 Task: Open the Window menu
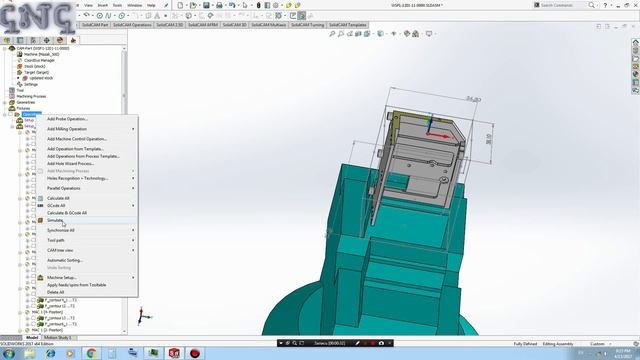pos(134,5)
